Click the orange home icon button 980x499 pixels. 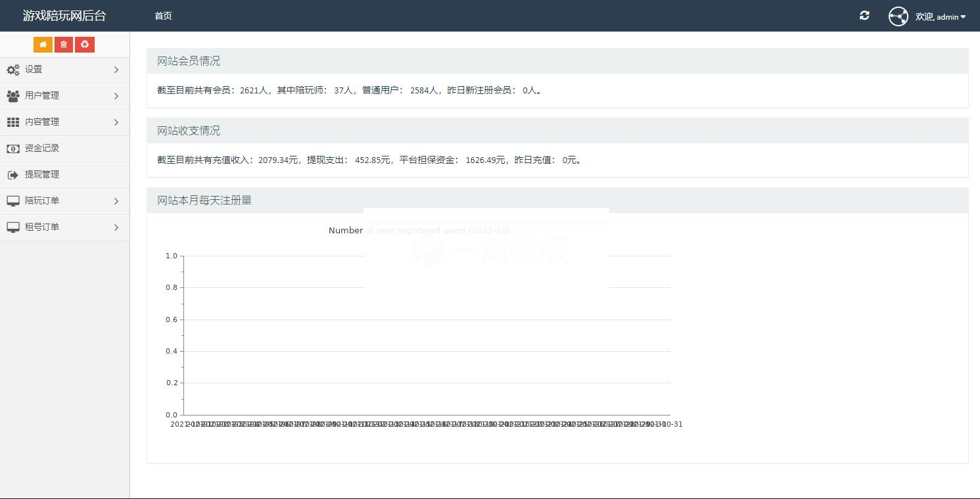(43, 45)
